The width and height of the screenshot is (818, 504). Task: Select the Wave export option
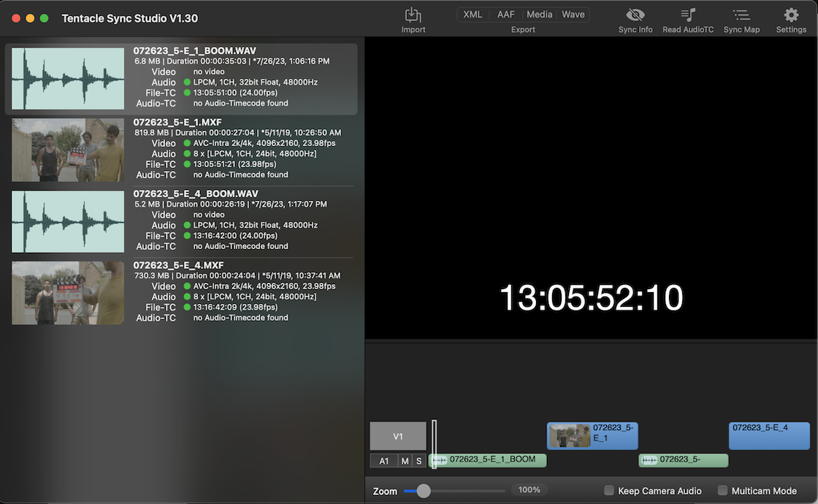click(x=573, y=15)
